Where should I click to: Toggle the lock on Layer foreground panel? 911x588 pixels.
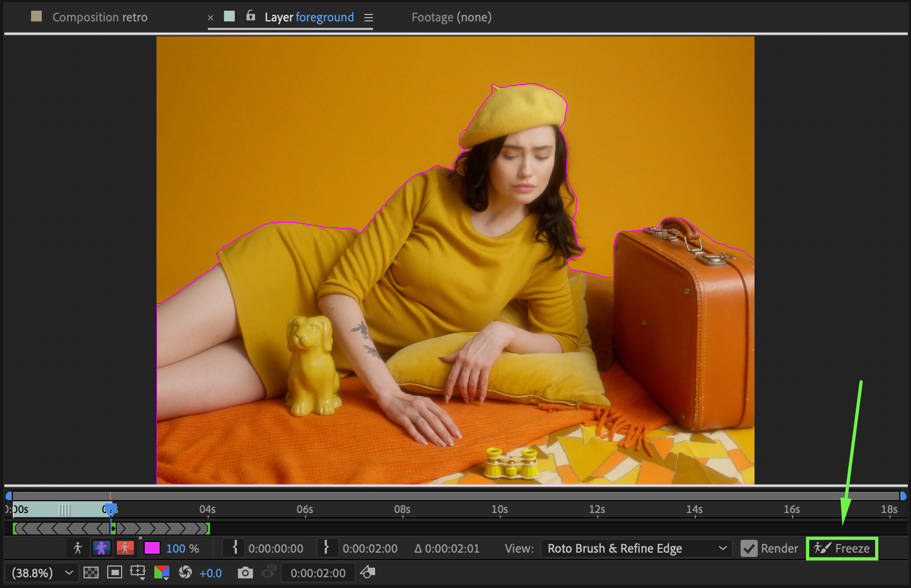click(250, 16)
